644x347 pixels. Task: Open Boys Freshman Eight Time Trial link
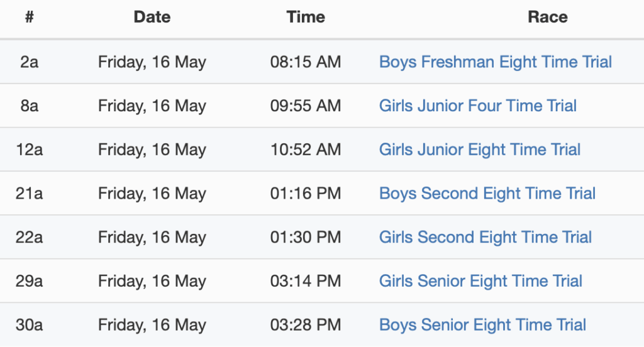click(x=495, y=62)
